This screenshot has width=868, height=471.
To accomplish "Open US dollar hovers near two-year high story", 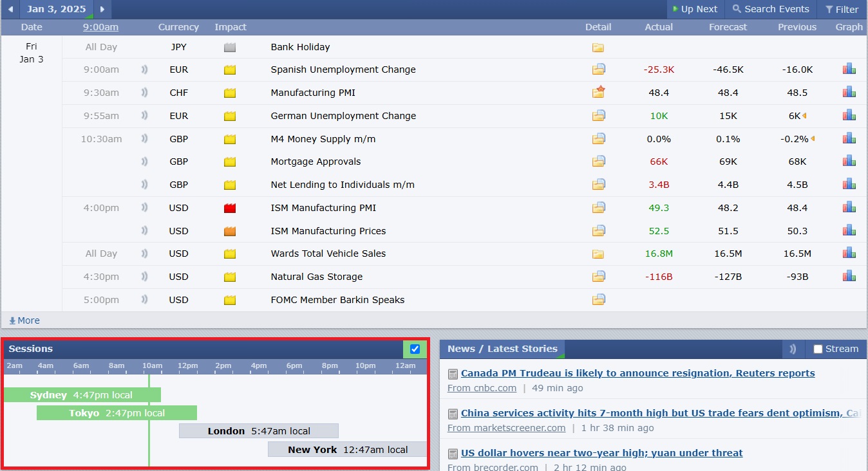I will tap(602, 453).
